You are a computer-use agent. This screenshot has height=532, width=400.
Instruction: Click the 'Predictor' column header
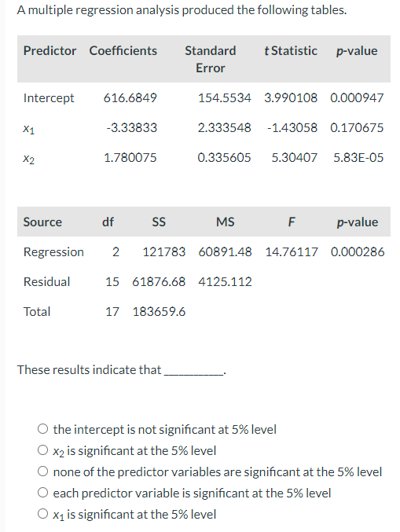(50, 50)
